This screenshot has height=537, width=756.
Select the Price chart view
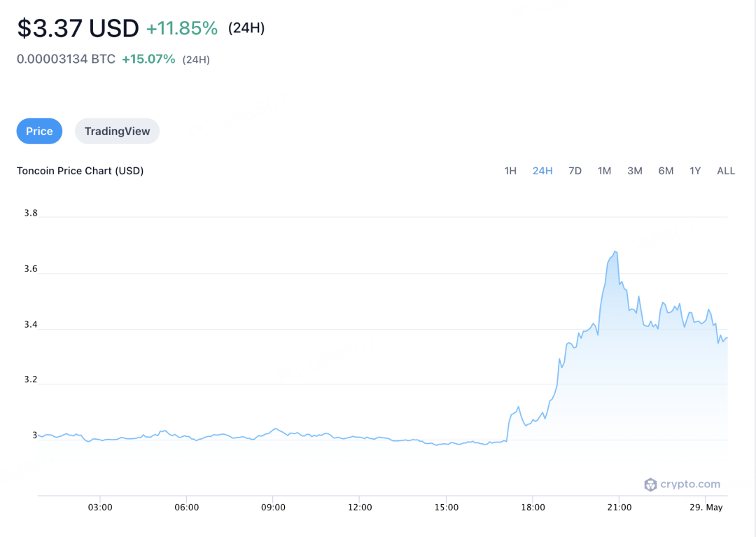39,131
